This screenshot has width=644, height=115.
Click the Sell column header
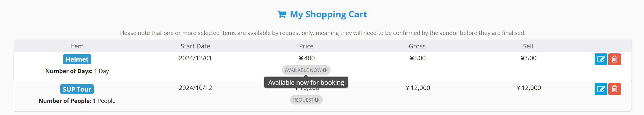[528, 46]
